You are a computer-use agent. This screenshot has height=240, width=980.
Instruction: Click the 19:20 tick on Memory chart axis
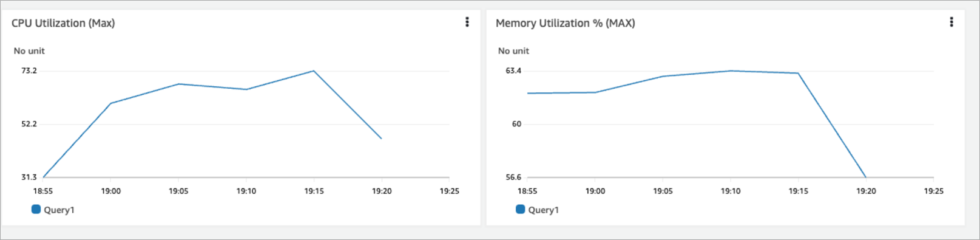pos(866,191)
